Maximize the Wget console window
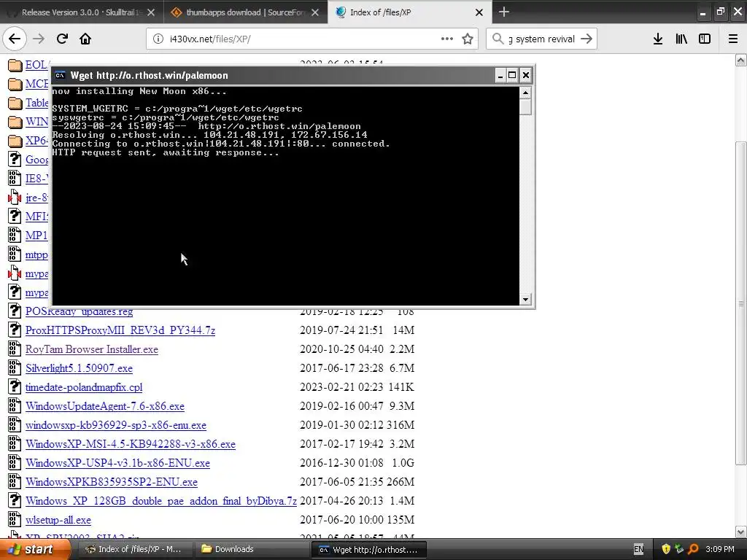The height and width of the screenshot is (560, 747). click(512, 75)
